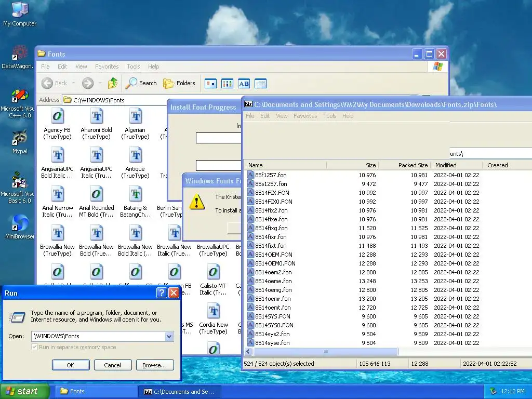Open the View menu in 7-Zip window
This screenshot has height=399, width=532.
click(x=282, y=116)
